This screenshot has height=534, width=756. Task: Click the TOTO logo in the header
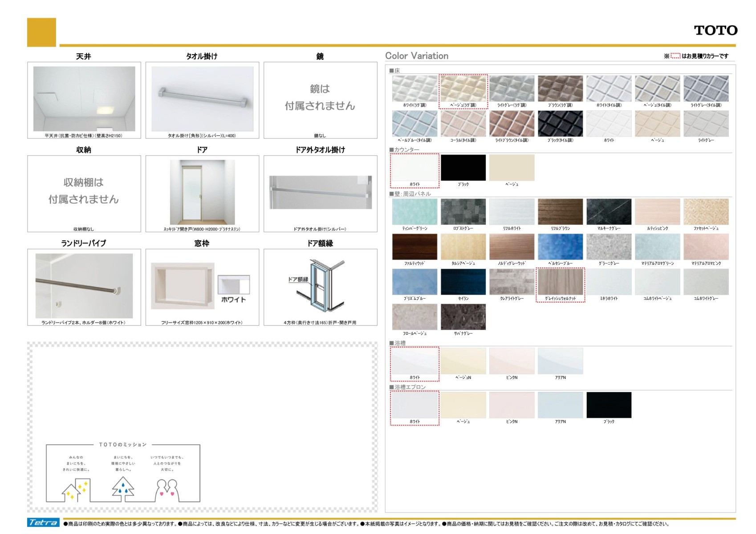(715, 30)
